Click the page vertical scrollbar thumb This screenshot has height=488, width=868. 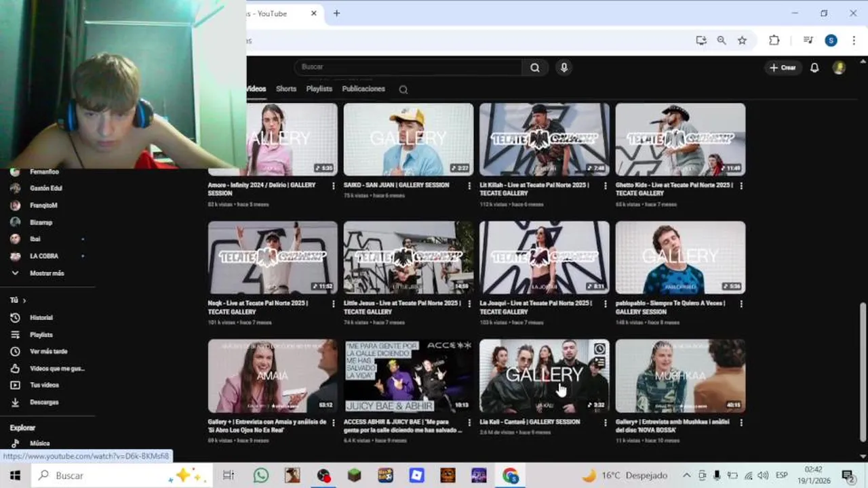pos(863,373)
